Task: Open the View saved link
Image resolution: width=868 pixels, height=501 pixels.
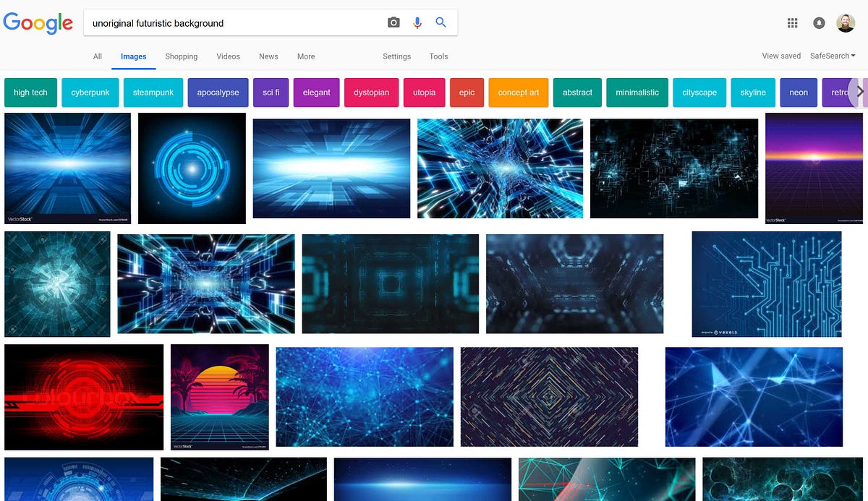Action: coord(781,56)
